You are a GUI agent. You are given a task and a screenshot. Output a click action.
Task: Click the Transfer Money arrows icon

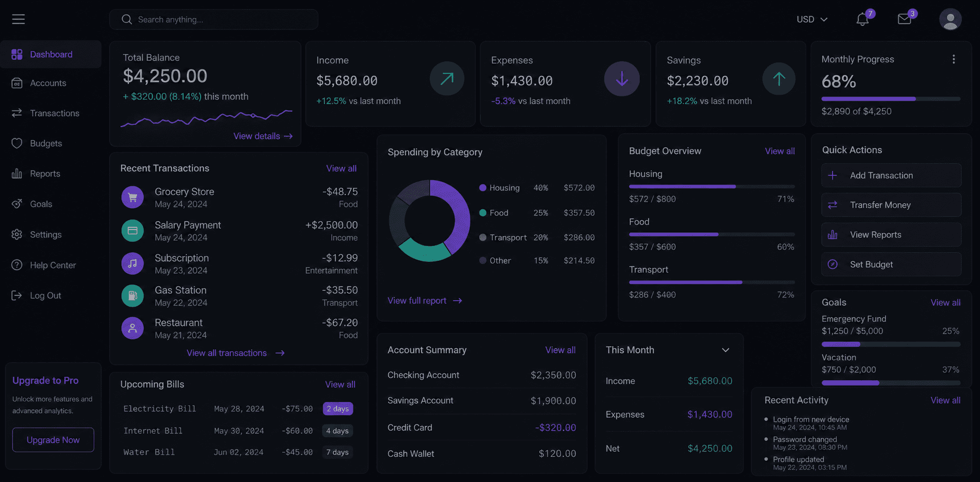tap(833, 205)
